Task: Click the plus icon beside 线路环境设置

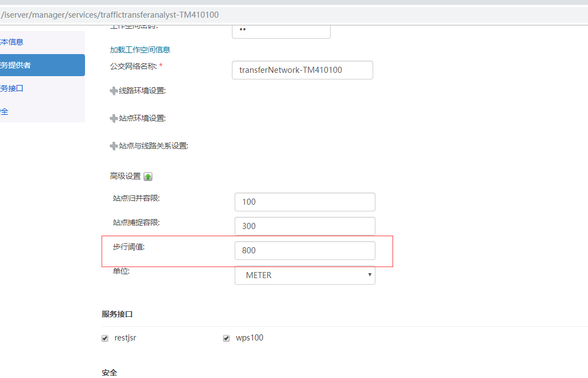Action: 114,91
